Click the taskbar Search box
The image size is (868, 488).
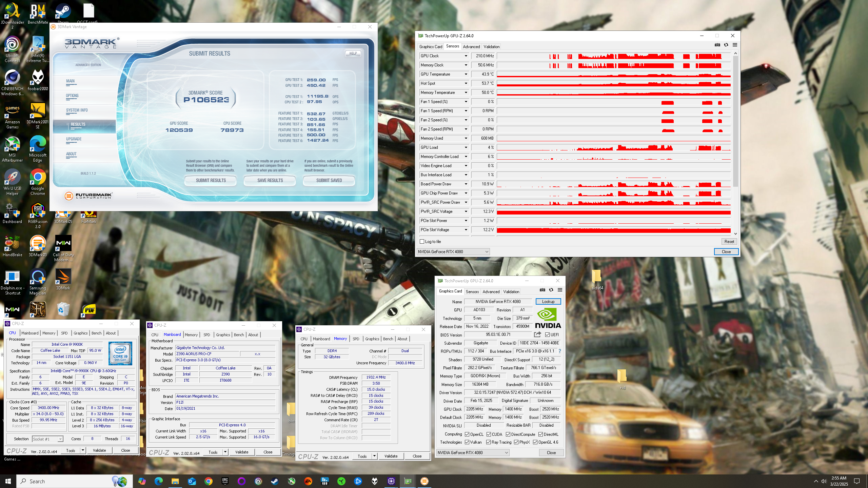(75, 481)
